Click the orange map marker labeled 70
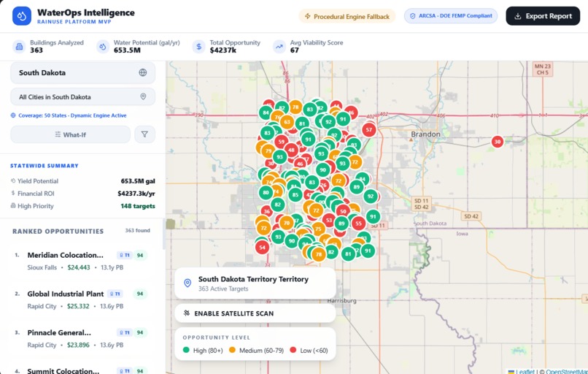This screenshot has height=374, width=588. pyautogui.click(x=287, y=223)
